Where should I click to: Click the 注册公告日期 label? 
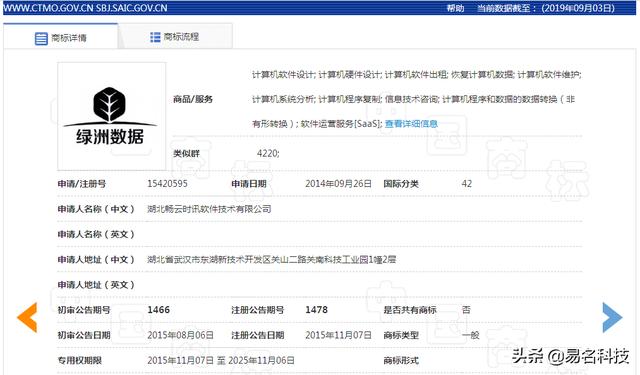tap(258, 335)
